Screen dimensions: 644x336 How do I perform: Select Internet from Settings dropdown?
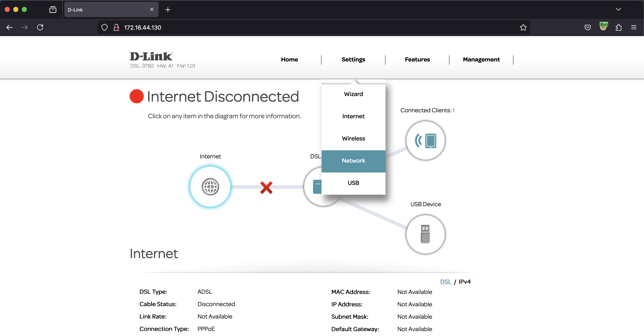(x=353, y=117)
